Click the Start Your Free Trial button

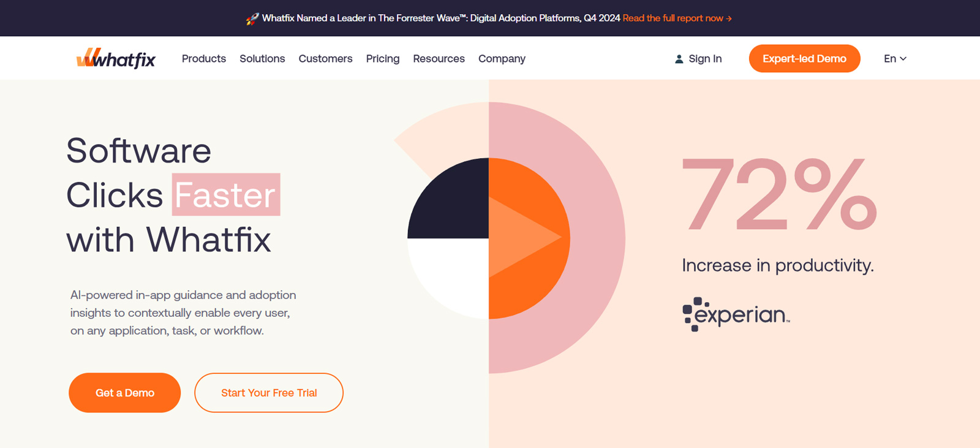coord(269,393)
